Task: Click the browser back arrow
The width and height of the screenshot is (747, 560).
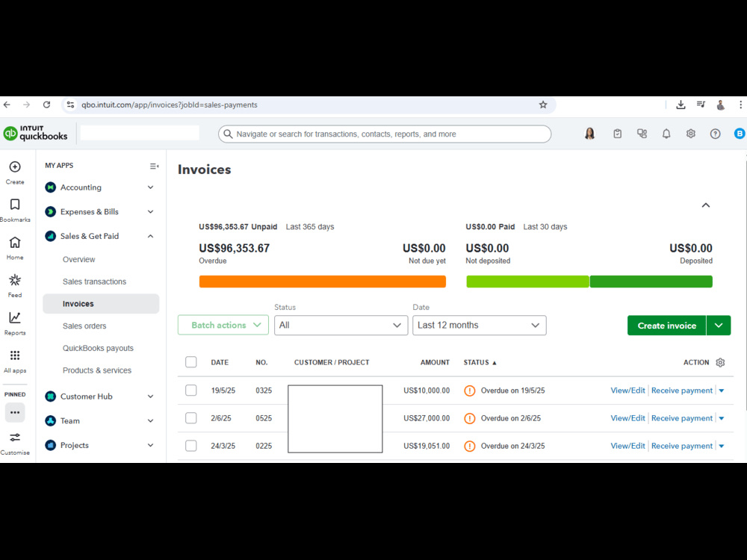Action: point(7,105)
